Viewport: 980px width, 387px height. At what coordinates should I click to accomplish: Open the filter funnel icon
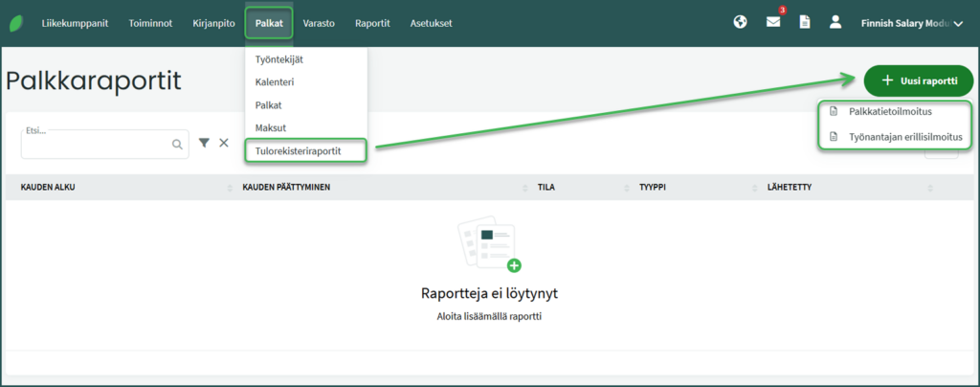204,143
